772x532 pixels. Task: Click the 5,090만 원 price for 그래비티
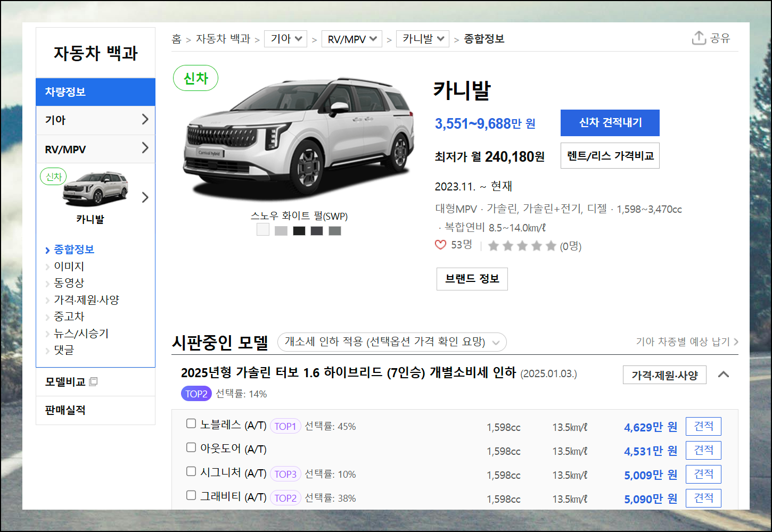click(651, 499)
